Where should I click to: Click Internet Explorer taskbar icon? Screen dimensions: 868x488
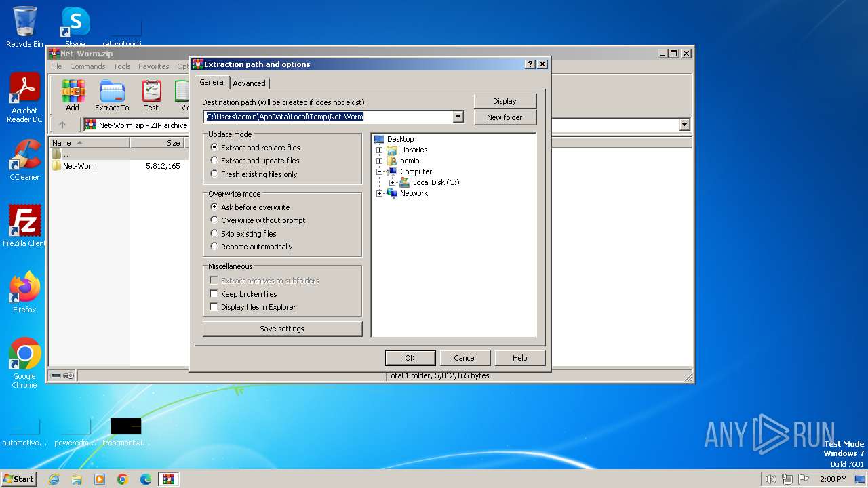[54, 479]
